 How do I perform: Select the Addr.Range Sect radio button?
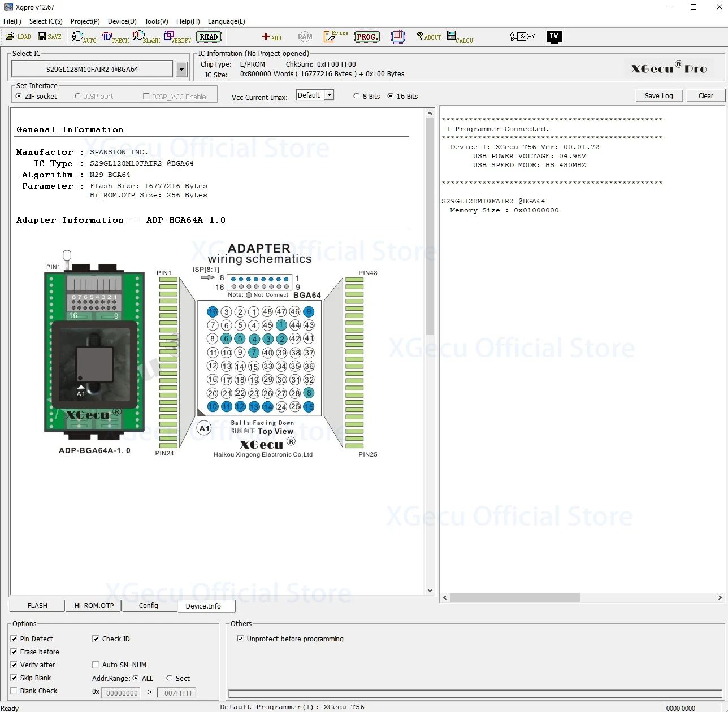click(x=169, y=678)
